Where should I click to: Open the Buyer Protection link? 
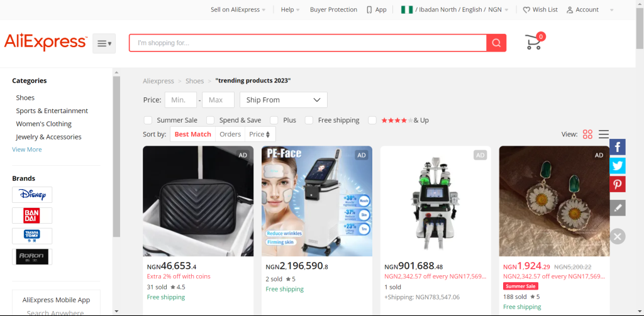[x=333, y=10]
